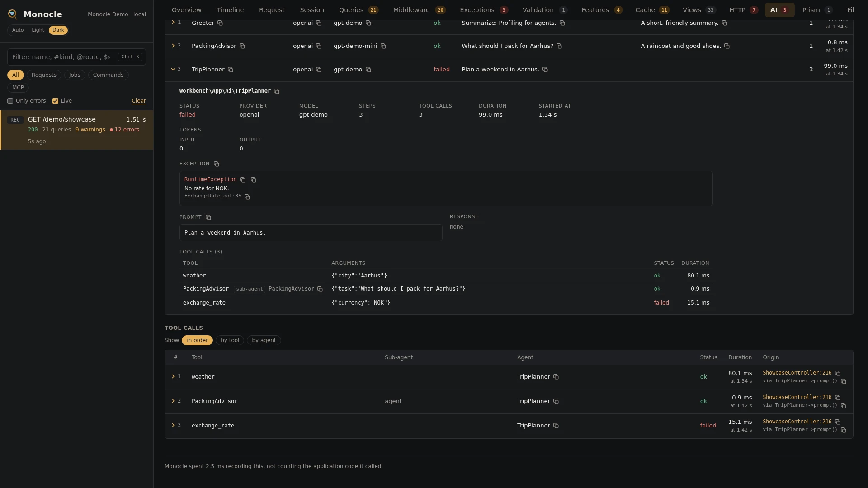
Task: Open the Exceptions tab
Action: (x=484, y=10)
